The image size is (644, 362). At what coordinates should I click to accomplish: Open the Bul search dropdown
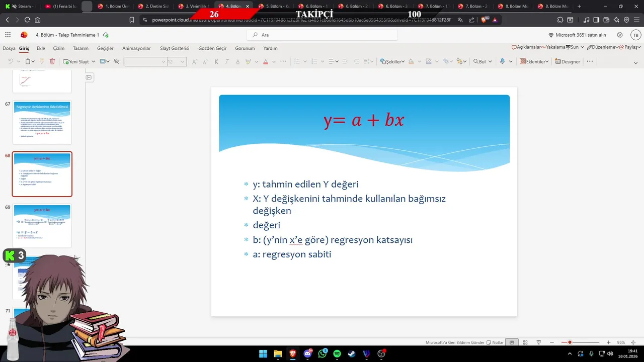coord(482,61)
